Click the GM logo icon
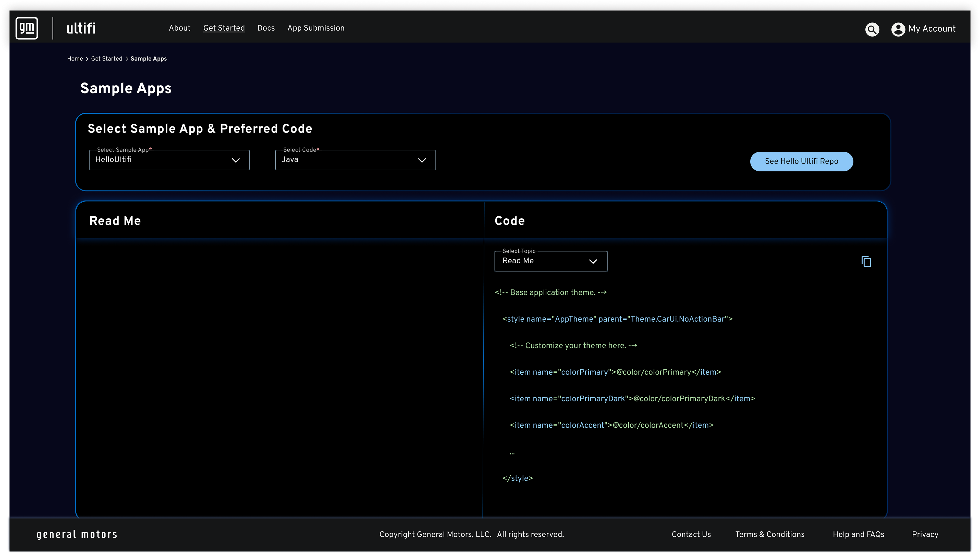980x553 pixels. pyautogui.click(x=27, y=28)
